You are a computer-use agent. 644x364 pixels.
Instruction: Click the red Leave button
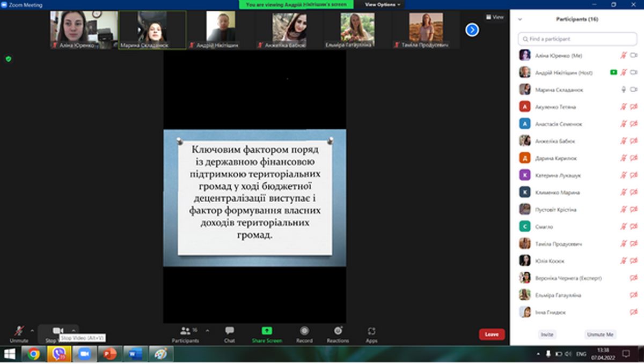tap(492, 334)
